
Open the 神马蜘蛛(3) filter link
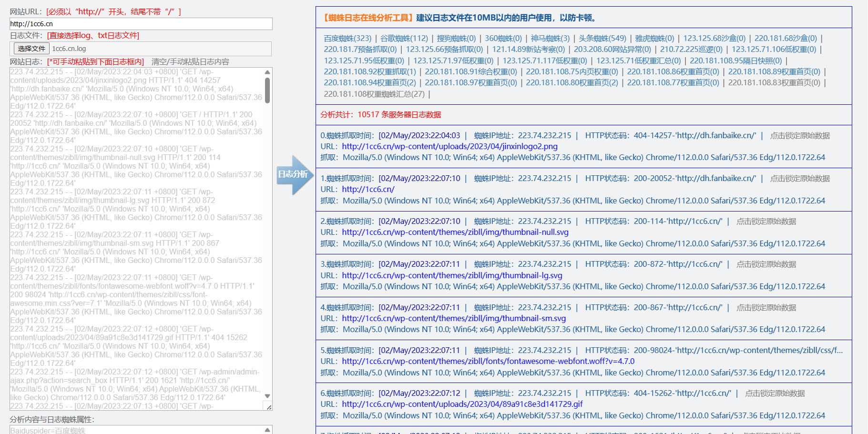[x=550, y=38]
